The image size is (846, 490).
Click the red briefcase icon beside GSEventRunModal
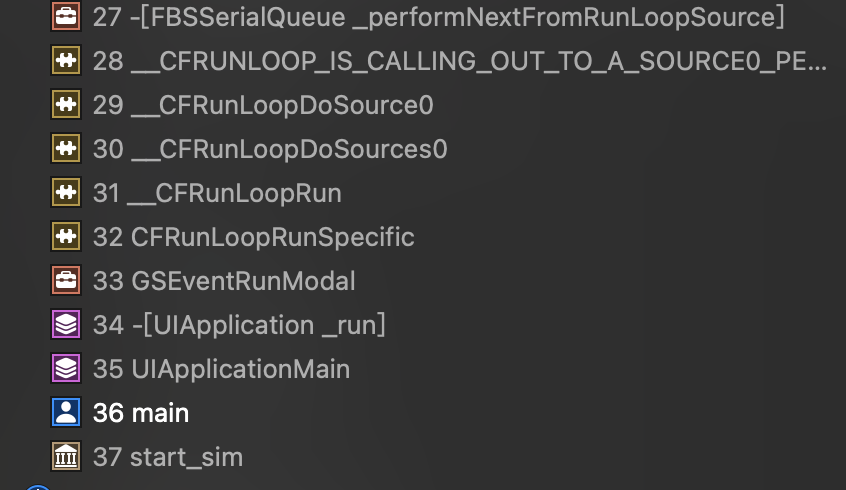point(65,281)
